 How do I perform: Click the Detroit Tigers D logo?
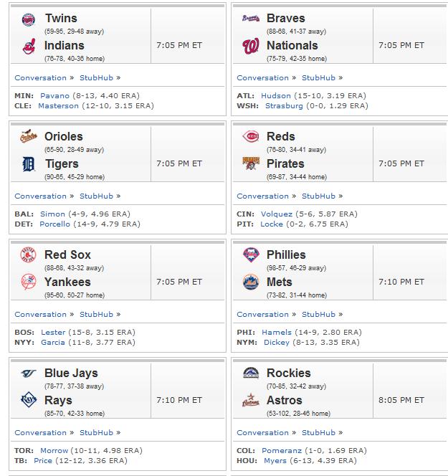pyautogui.click(x=29, y=164)
